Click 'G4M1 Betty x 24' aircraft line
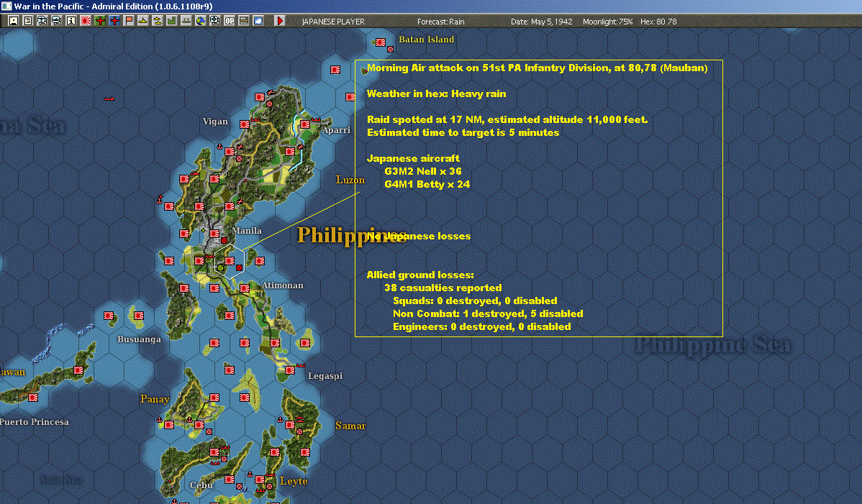 point(427,185)
